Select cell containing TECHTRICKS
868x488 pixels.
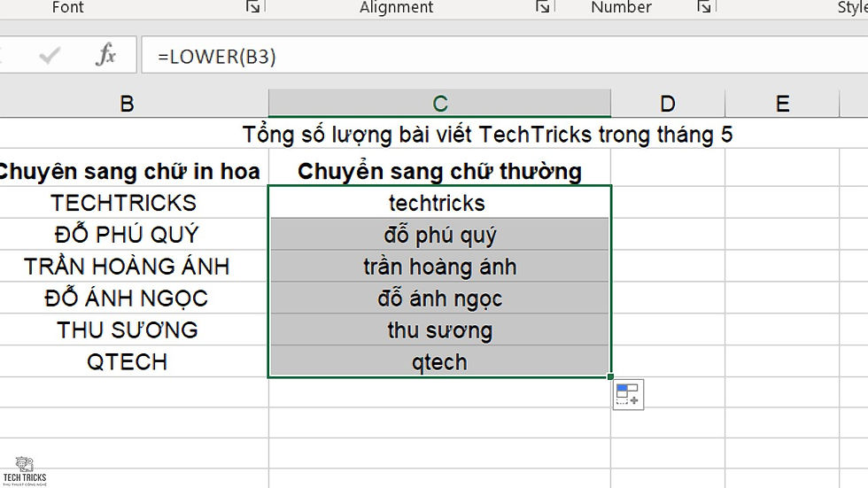tap(134, 203)
